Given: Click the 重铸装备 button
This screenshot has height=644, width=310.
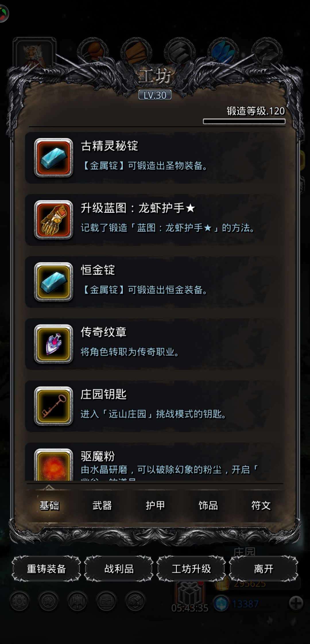Looking at the screenshot, I should [46, 569].
